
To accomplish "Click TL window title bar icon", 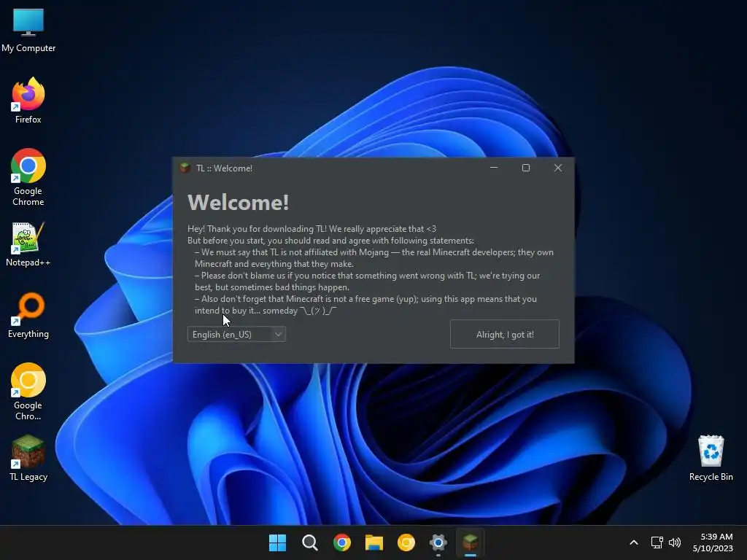I will [x=185, y=168].
